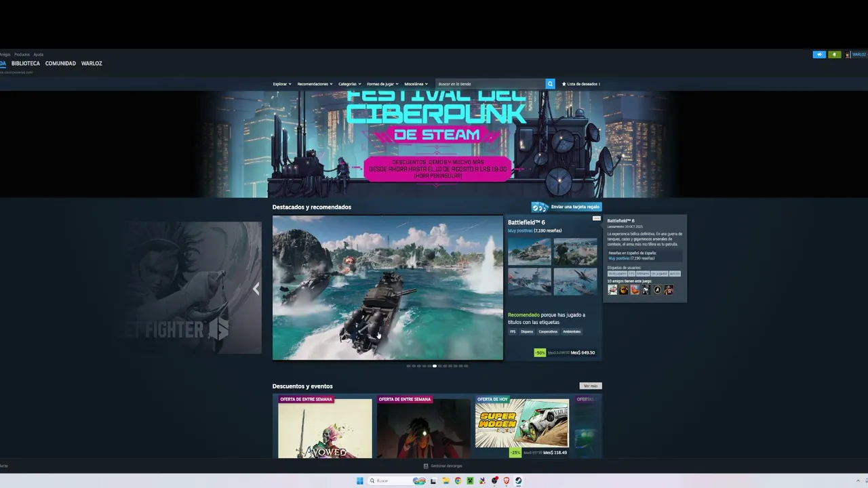This screenshot has width=868, height=488.
Task: Click the Multijugador tag in tooltip
Action: [617, 274]
